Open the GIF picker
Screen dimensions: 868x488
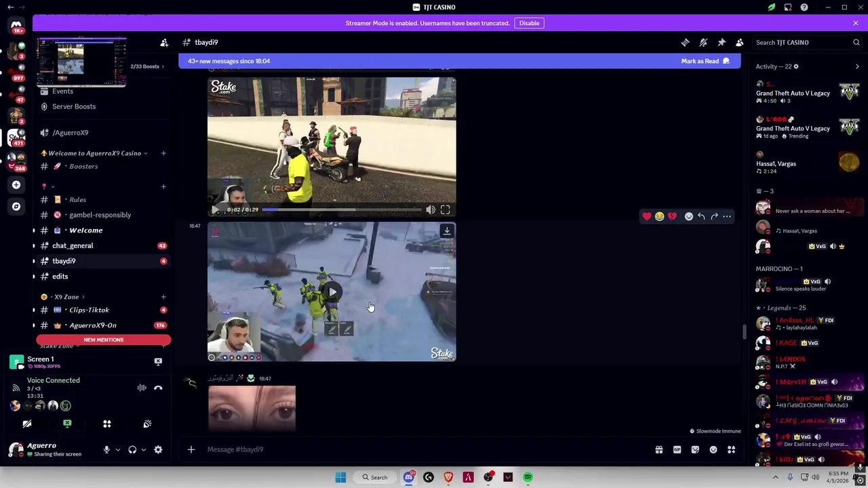(x=677, y=449)
